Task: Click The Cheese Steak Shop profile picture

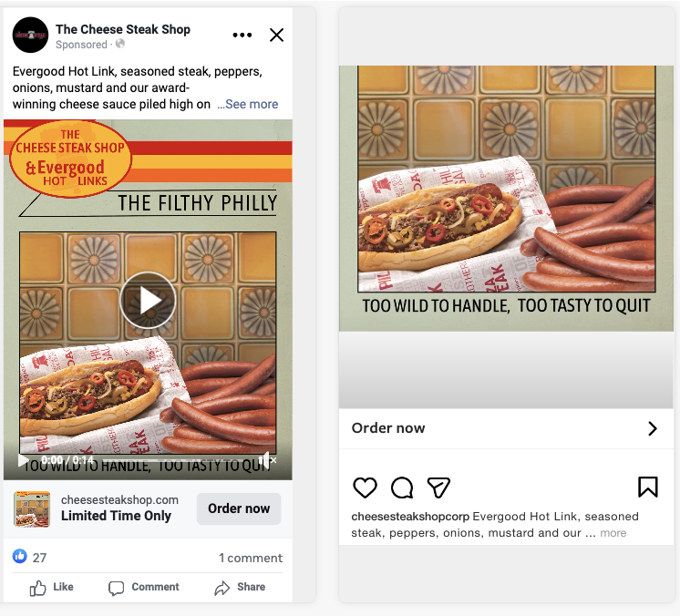Action: pos(30,36)
